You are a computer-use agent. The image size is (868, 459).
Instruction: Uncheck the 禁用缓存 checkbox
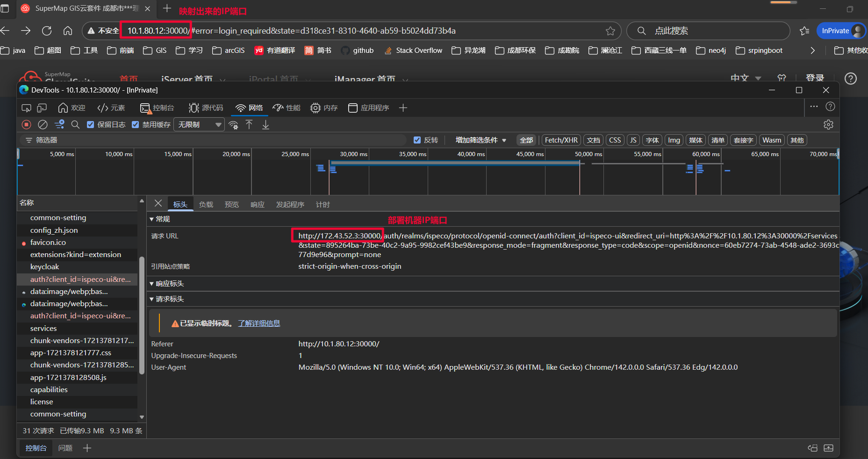pyautogui.click(x=136, y=124)
